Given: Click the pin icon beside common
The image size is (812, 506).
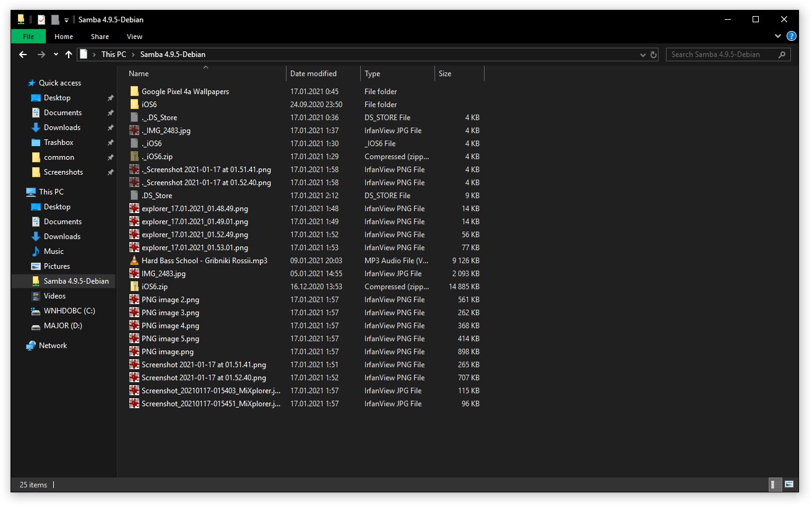Looking at the screenshot, I should pyautogui.click(x=110, y=157).
